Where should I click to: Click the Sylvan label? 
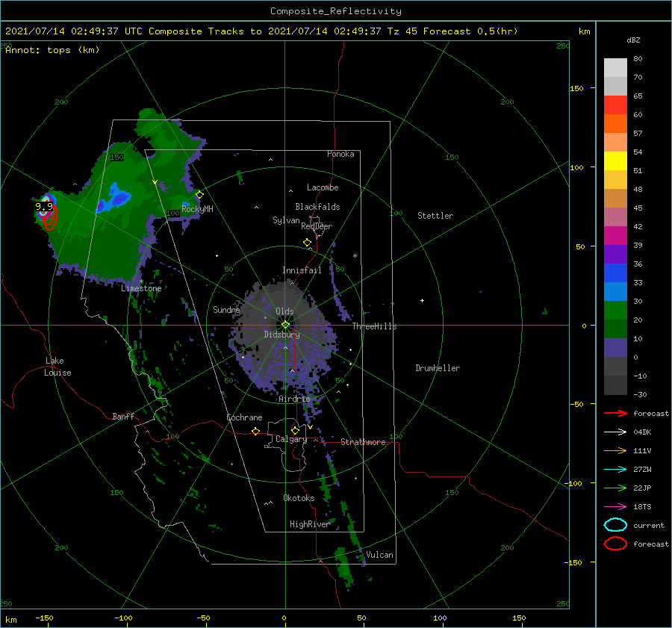click(x=286, y=220)
